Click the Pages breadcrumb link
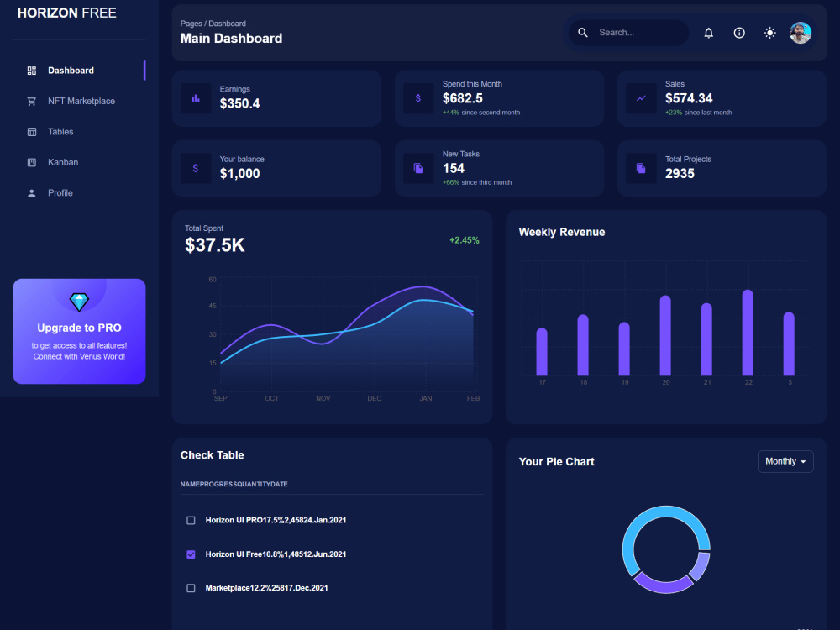The width and height of the screenshot is (840, 630). [x=192, y=24]
